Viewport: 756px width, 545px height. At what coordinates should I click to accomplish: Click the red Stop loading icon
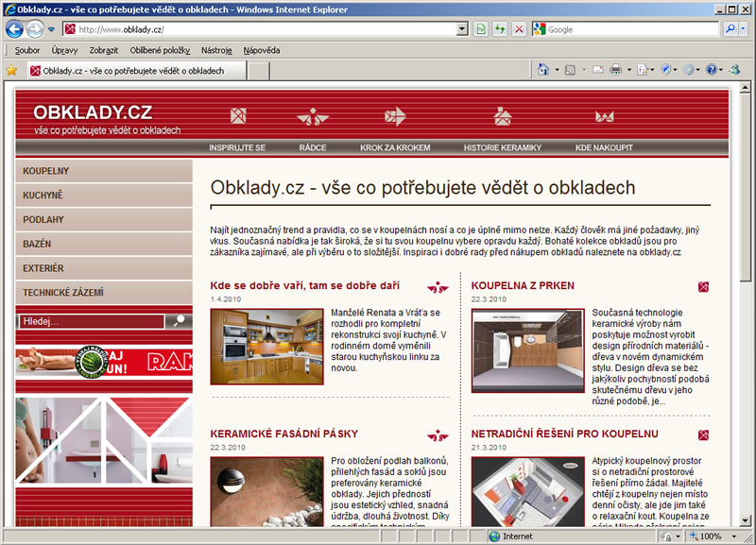pyautogui.click(x=519, y=29)
